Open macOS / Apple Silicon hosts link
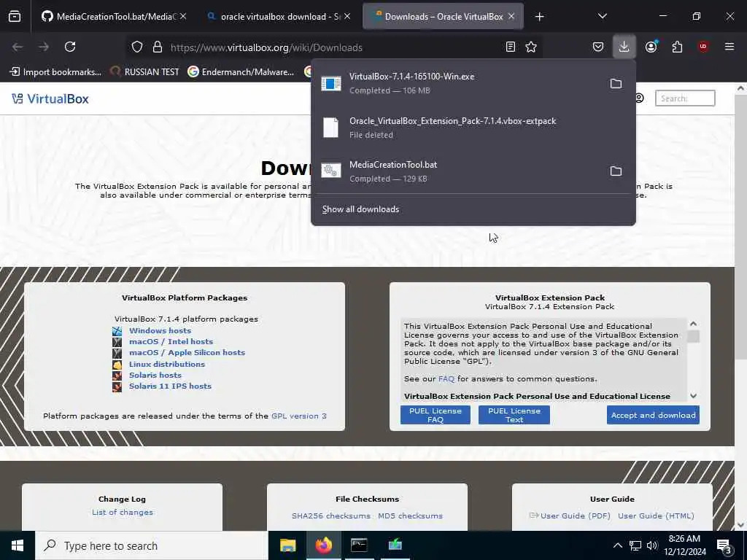This screenshot has width=747, height=560. pyautogui.click(x=187, y=352)
